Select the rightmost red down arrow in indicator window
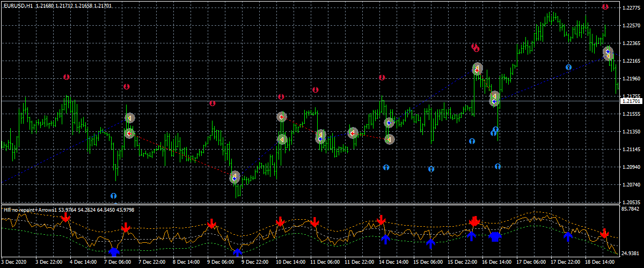 pos(604,234)
